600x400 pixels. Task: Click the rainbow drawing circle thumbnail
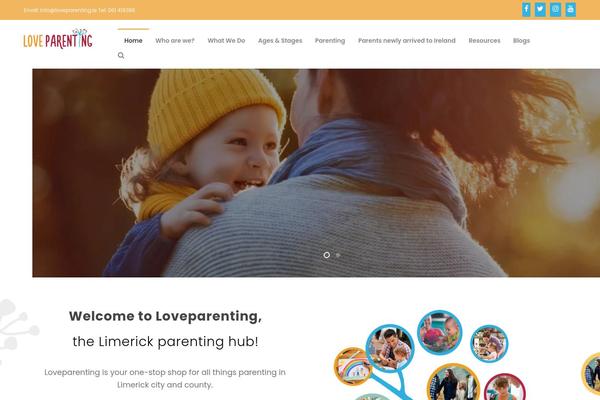click(x=353, y=366)
